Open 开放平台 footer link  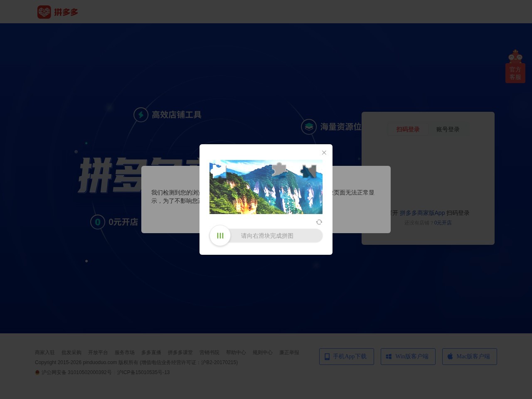pyautogui.click(x=98, y=352)
